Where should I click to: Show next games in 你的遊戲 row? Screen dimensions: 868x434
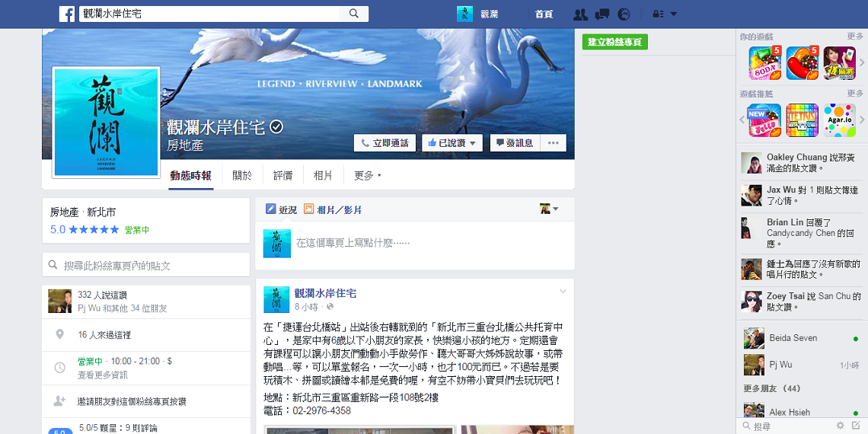(862, 63)
